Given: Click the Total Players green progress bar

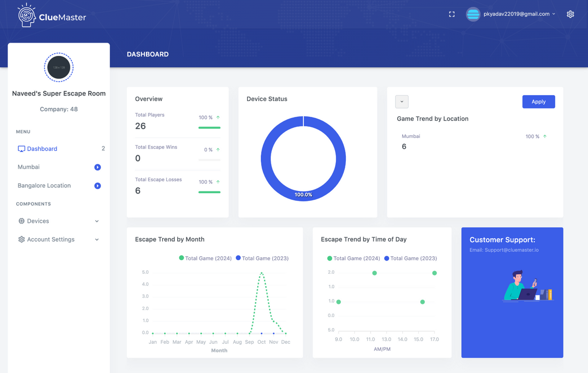Looking at the screenshot, I should (x=209, y=128).
